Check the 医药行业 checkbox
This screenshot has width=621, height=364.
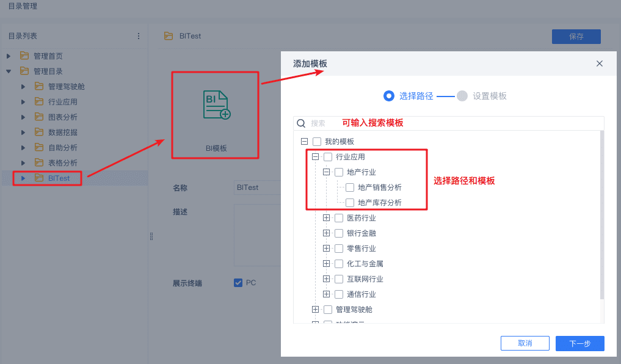point(339,218)
